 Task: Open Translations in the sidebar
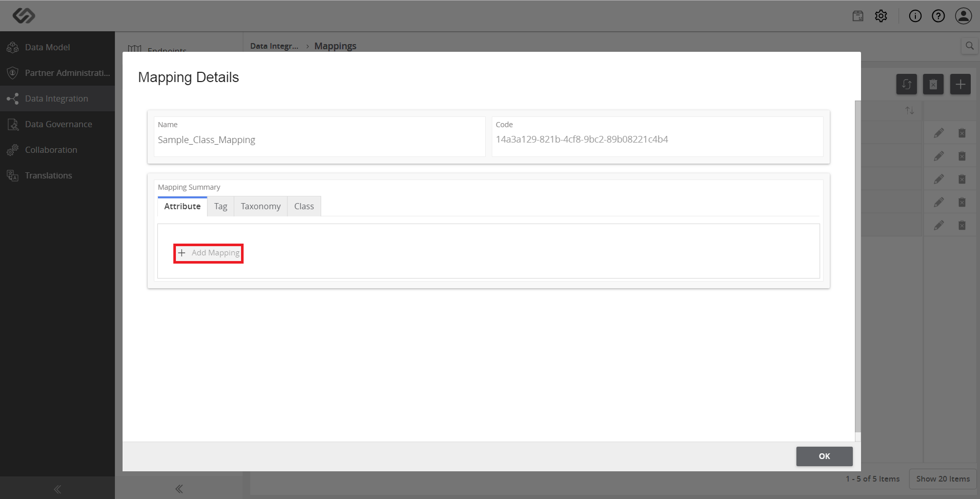pos(57,175)
